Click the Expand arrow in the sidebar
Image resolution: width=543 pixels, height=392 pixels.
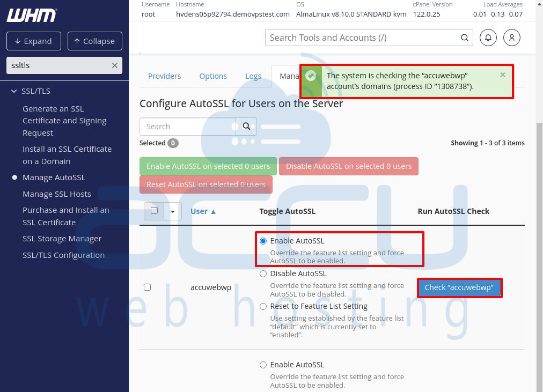pos(33,41)
